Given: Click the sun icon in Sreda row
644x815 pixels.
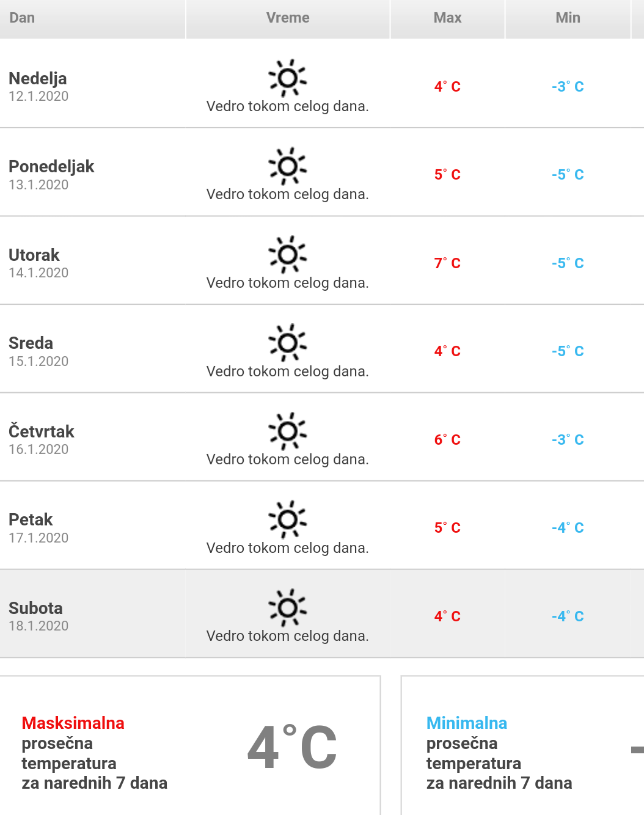Looking at the screenshot, I should (x=288, y=343).
